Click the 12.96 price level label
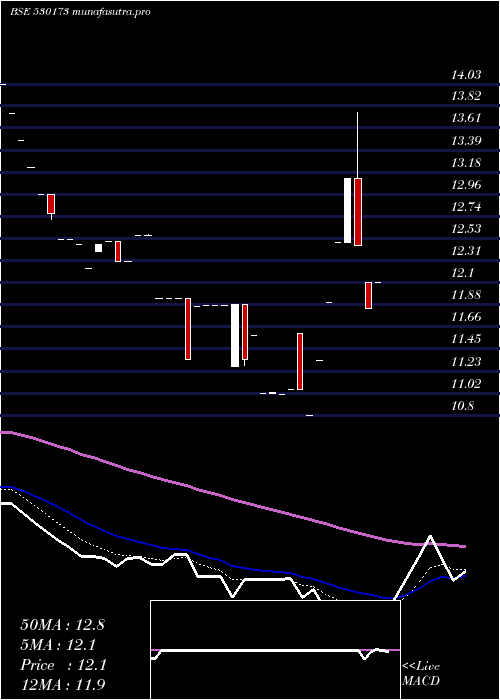Screen dimensions: 500x700 (466, 185)
